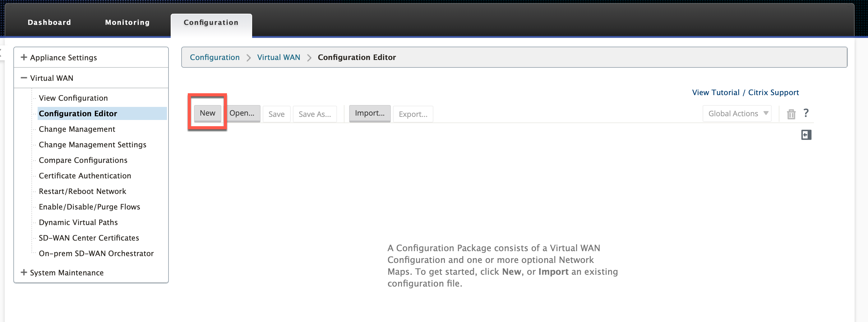Open the View Tutorial link
The width and height of the screenshot is (868, 322).
coord(716,93)
